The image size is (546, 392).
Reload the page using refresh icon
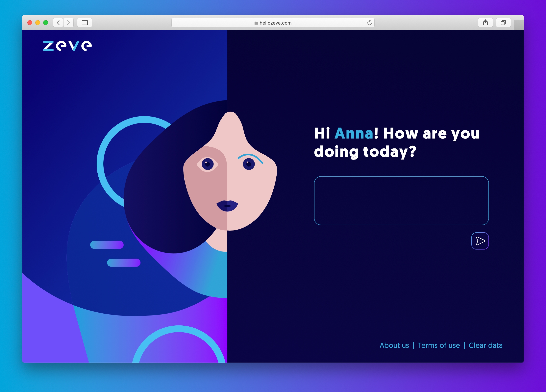coord(370,23)
